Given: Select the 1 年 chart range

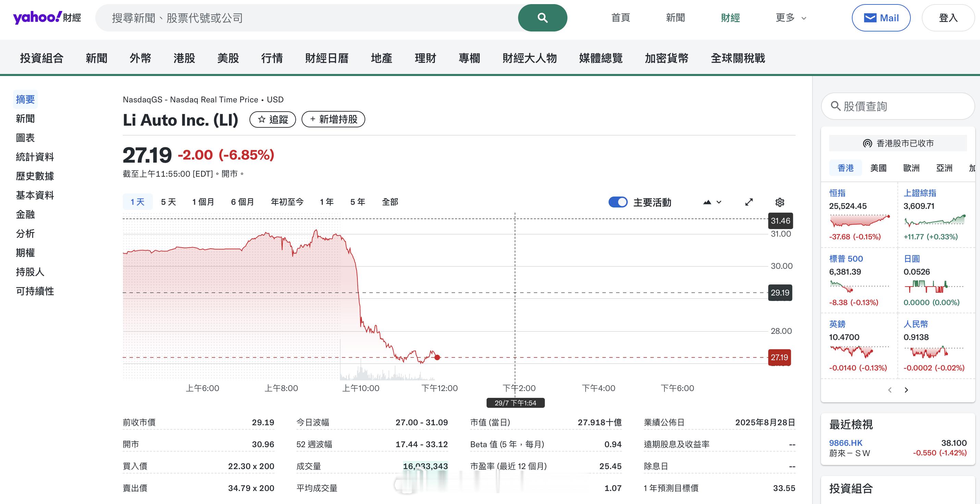Looking at the screenshot, I should tap(327, 202).
